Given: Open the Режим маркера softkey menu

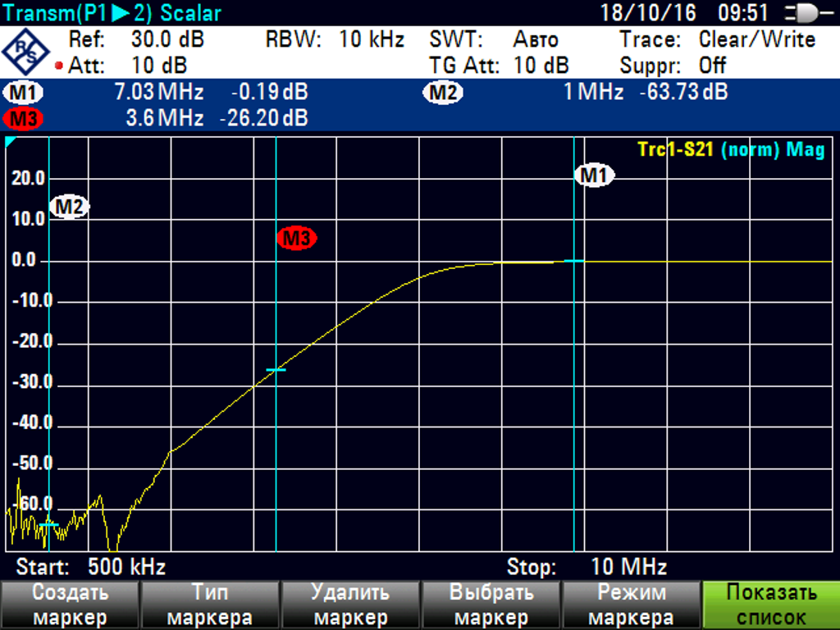Looking at the screenshot, I should (x=630, y=605).
